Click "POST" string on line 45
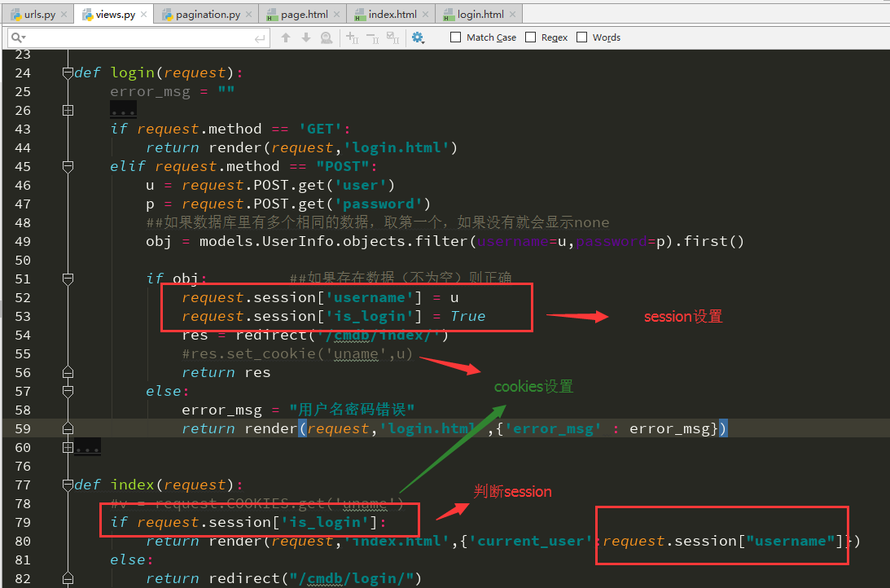The height and width of the screenshot is (588, 890). [x=342, y=166]
